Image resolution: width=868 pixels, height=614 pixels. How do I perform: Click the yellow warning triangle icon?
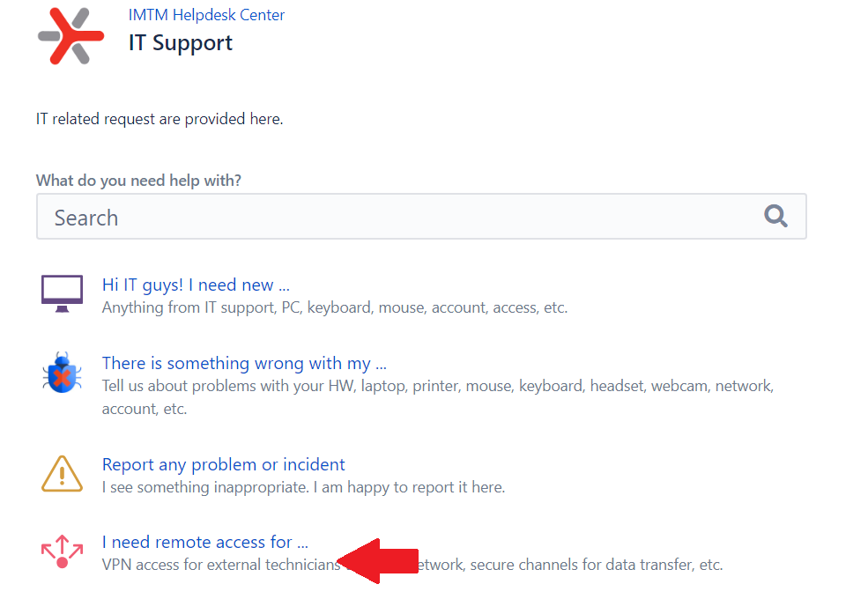(62, 474)
